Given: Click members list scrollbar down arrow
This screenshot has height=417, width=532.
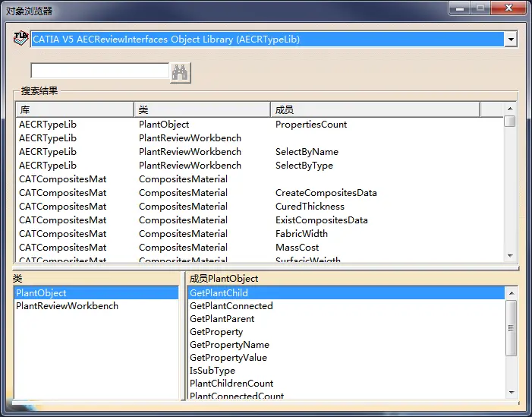Looking at the screenshot, I should 512,393.
